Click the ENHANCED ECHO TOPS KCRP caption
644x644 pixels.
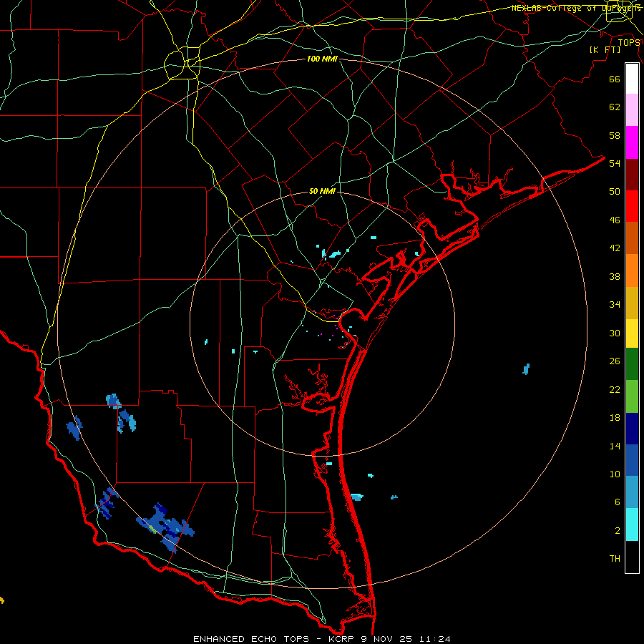321,639
